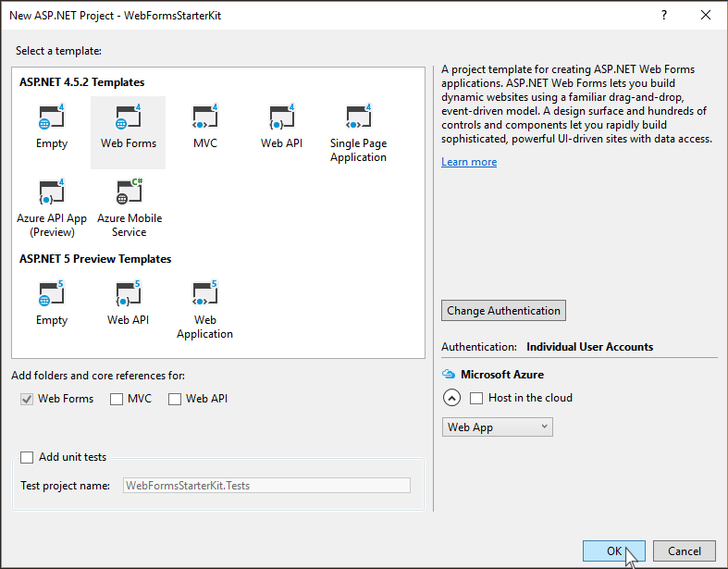The width and height of the screenshot is (728, 569).
Task: Click the Select a template label
Action: [x=58, y=51]
